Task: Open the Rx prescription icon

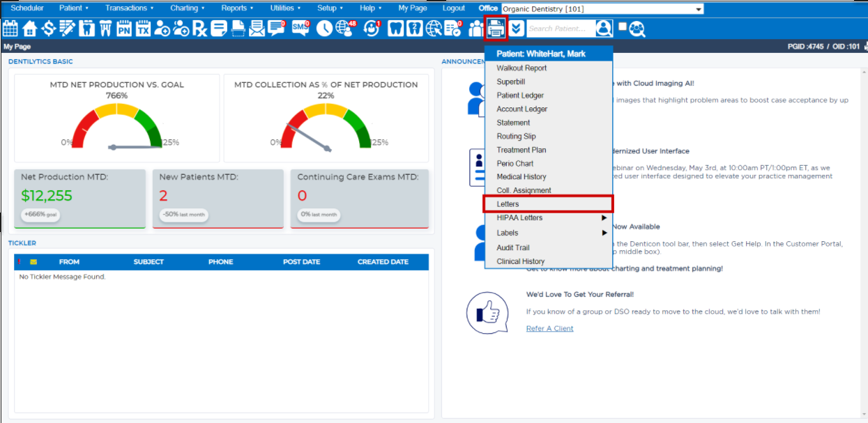Action: click(x=200, y=29)
